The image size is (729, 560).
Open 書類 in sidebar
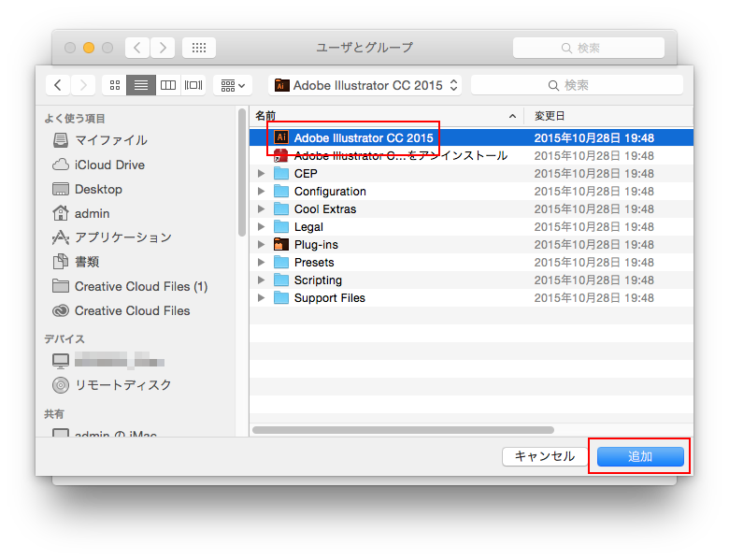pyautogui.click(x=76, y=262)
